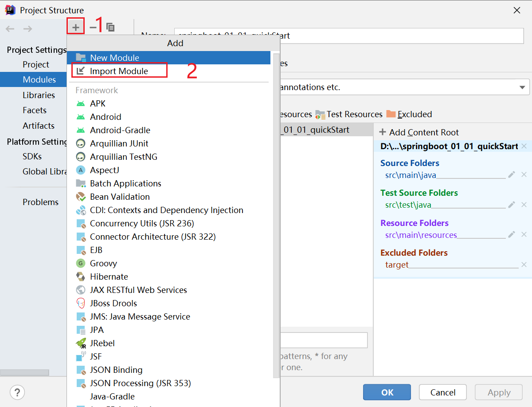
Task: Edit src\main\java source folder properties
Action: pos(512,175)
